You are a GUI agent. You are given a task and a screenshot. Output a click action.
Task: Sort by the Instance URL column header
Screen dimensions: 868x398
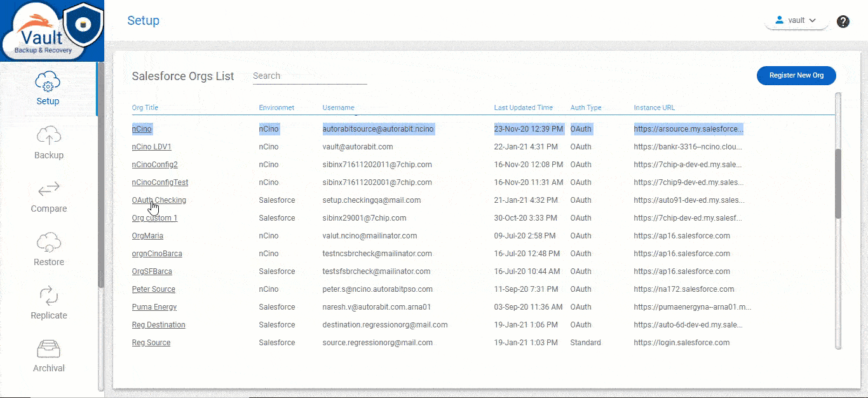654,107
